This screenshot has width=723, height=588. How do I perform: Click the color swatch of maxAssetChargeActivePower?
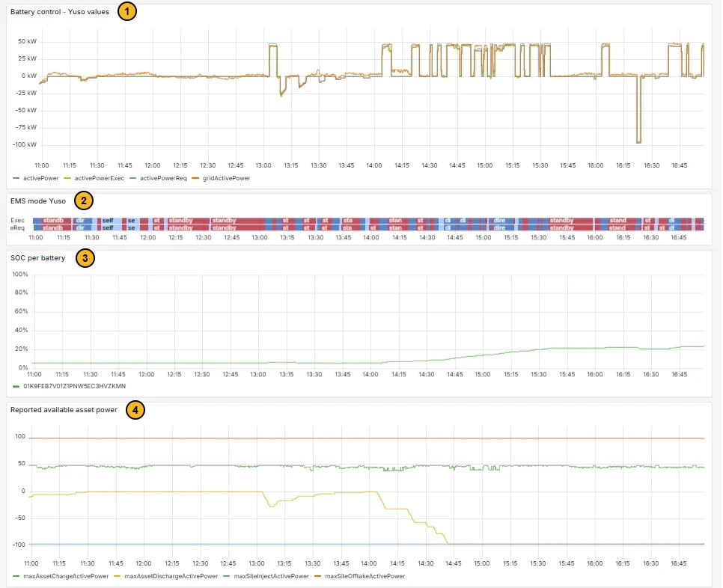tap(16, 576)
